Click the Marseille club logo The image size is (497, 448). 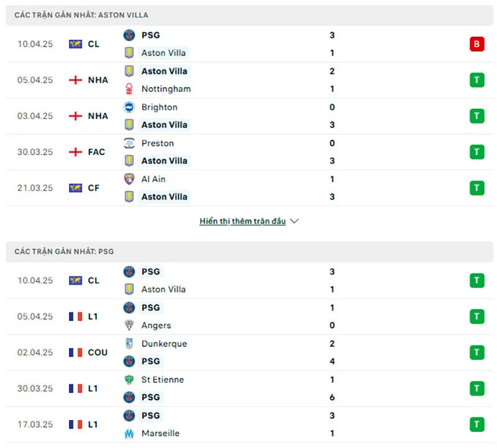point(129,433)
